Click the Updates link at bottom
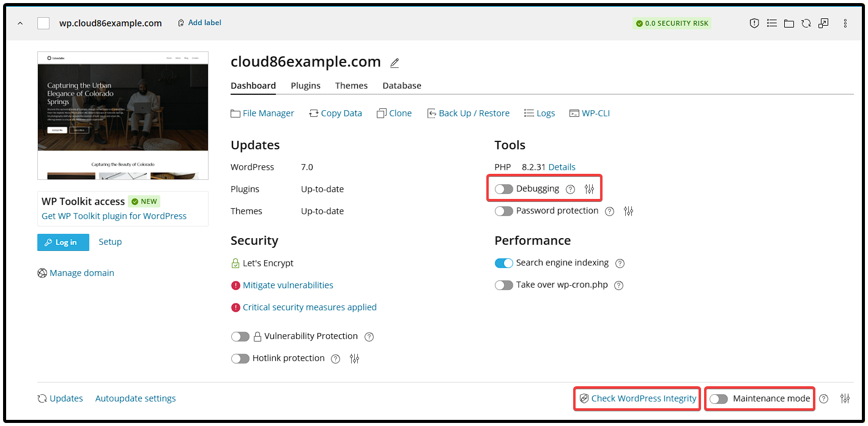The height and width of the screenshot is (426, 868). pyautogui.click(x=60, y=398)
